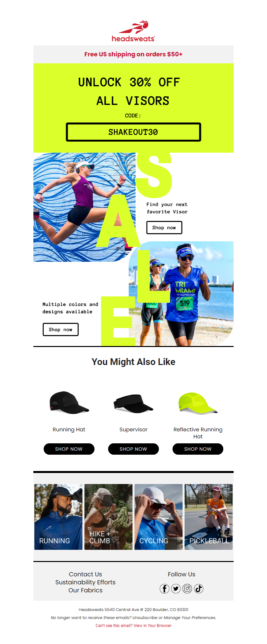Click Shop now under Multiple colors text
The image size is (267, 644).
point(61,330)
